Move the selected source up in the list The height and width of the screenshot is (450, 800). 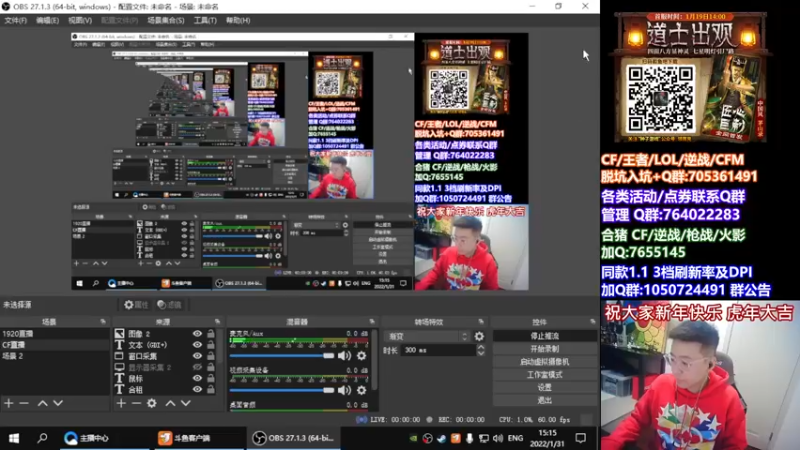(x=170, y=403)
